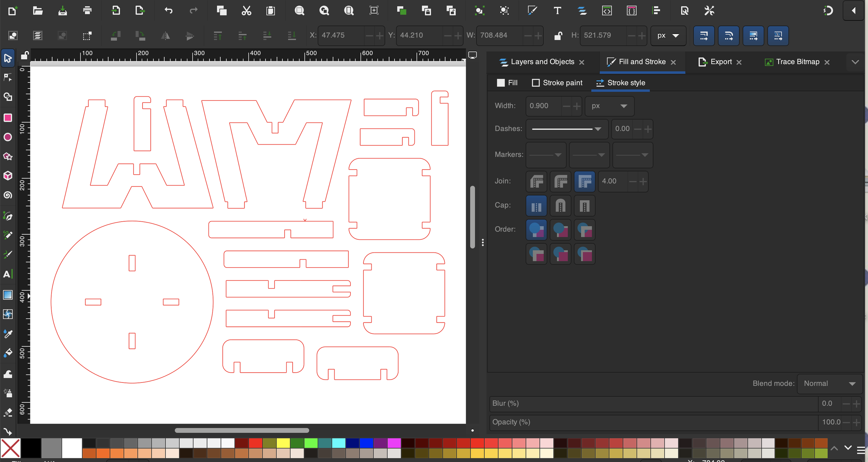This screenshot has width=868, height=462.
Task: Switch to the Layers and Objects tab
Action: (x=542, y=62)
